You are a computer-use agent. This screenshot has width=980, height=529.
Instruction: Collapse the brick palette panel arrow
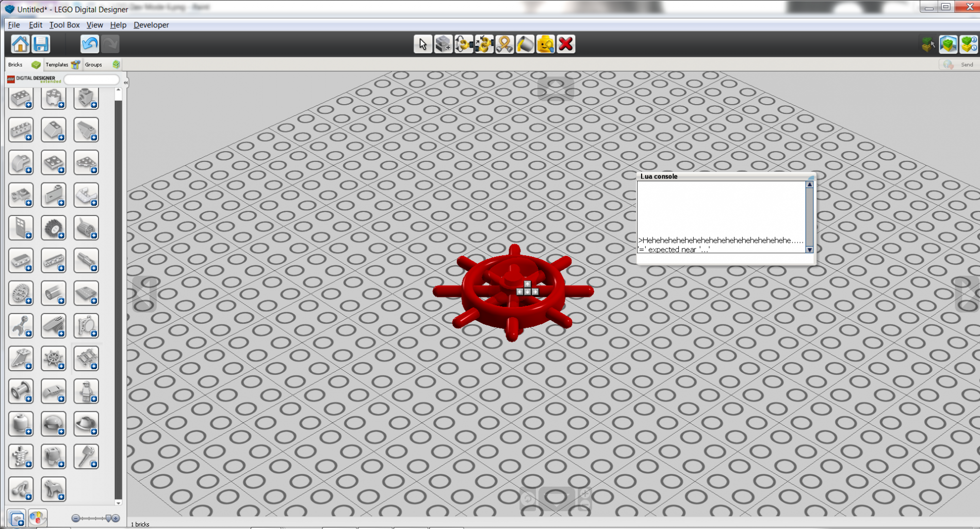tap(126, 82)
